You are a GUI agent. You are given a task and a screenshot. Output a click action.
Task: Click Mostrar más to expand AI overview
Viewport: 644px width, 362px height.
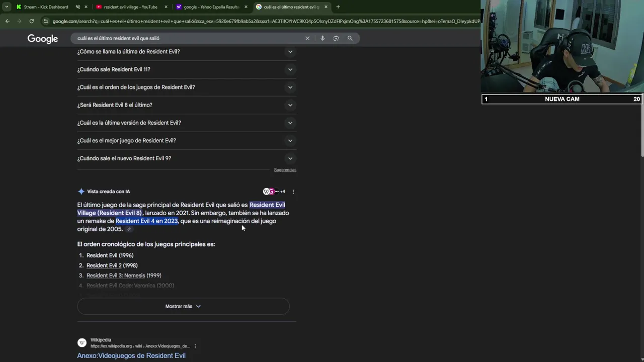tap(183, 306)
